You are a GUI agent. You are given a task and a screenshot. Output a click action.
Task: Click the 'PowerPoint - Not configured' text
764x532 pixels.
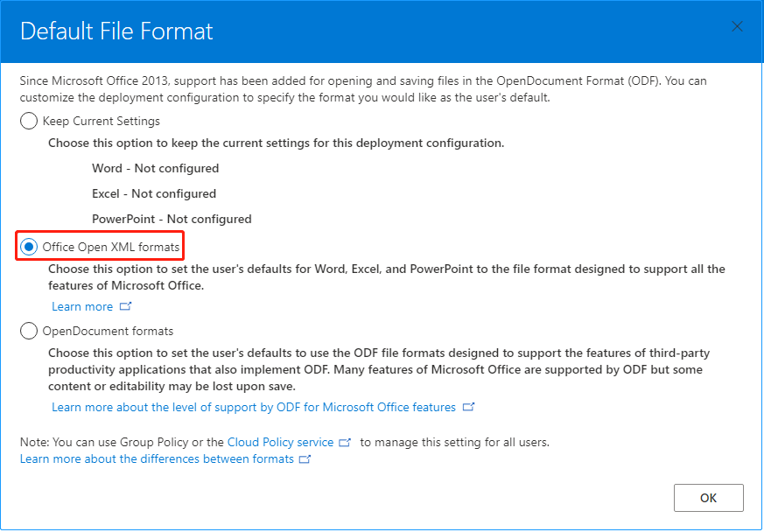(172, 220)
